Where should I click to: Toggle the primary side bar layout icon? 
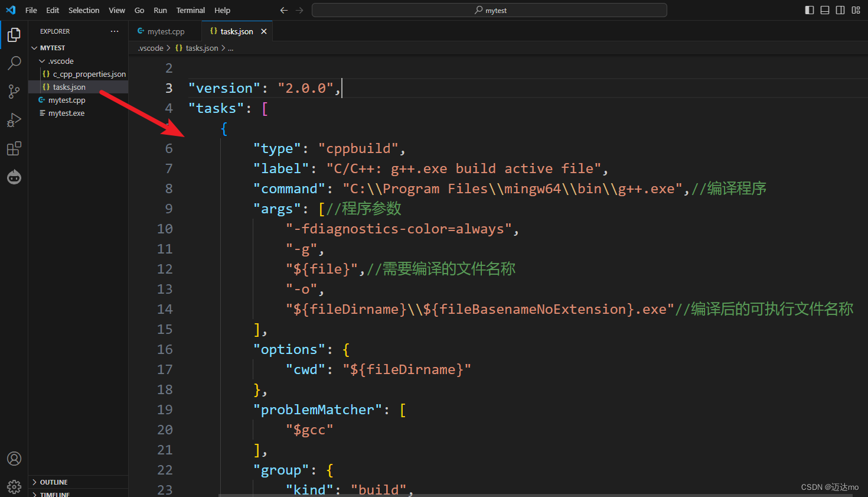pos(810,10)
